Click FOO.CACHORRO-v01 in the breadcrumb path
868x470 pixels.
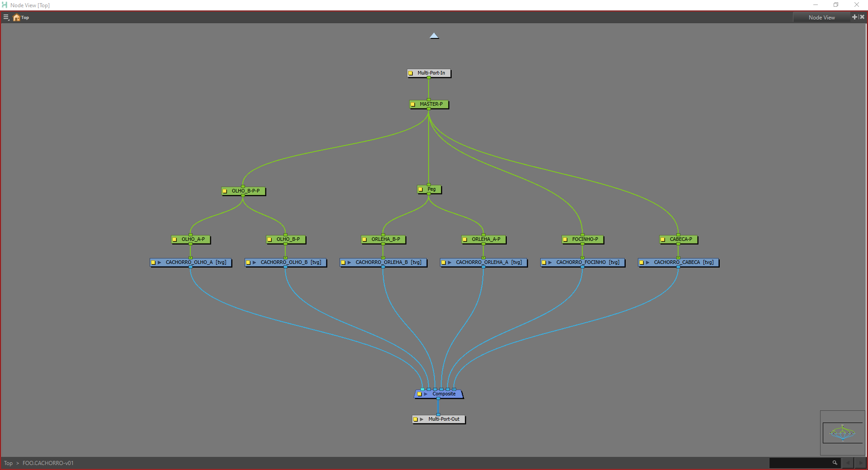tap(48, 463)
